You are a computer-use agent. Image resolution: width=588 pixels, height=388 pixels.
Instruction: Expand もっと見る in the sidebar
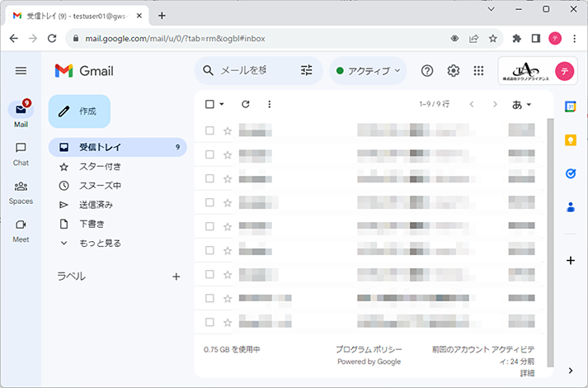coord(100,244)
